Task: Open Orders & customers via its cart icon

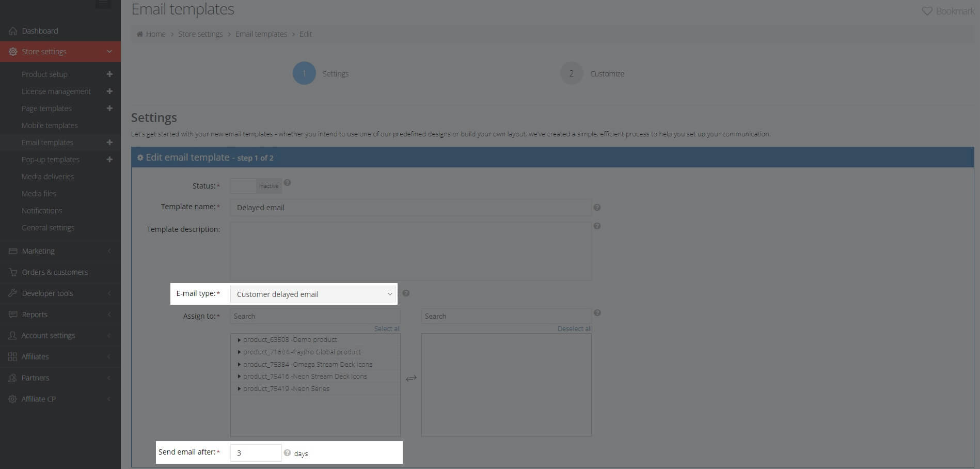Action: [x=12, y=272]
